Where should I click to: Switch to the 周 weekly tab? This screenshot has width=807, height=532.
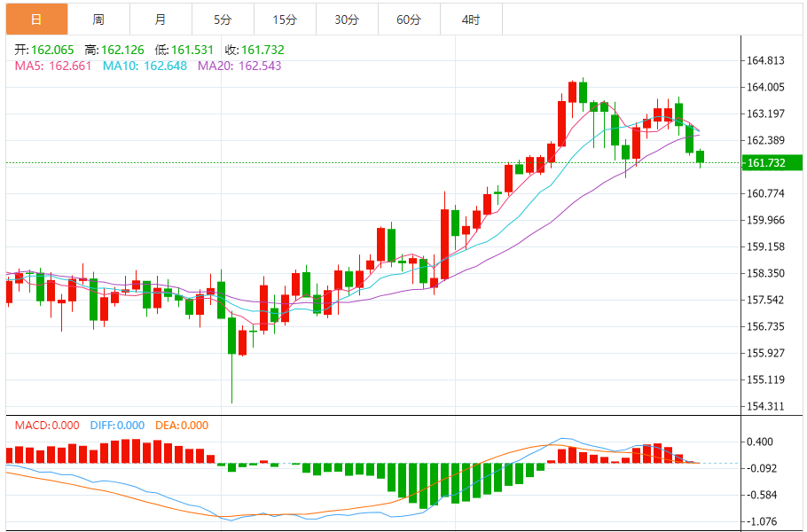[x=98, y=20]
